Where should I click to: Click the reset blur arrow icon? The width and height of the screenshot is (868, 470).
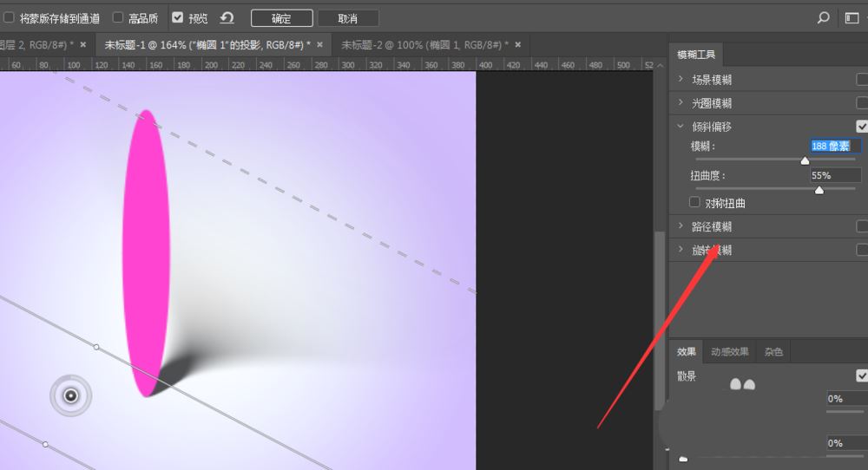[x=227, y=17]
